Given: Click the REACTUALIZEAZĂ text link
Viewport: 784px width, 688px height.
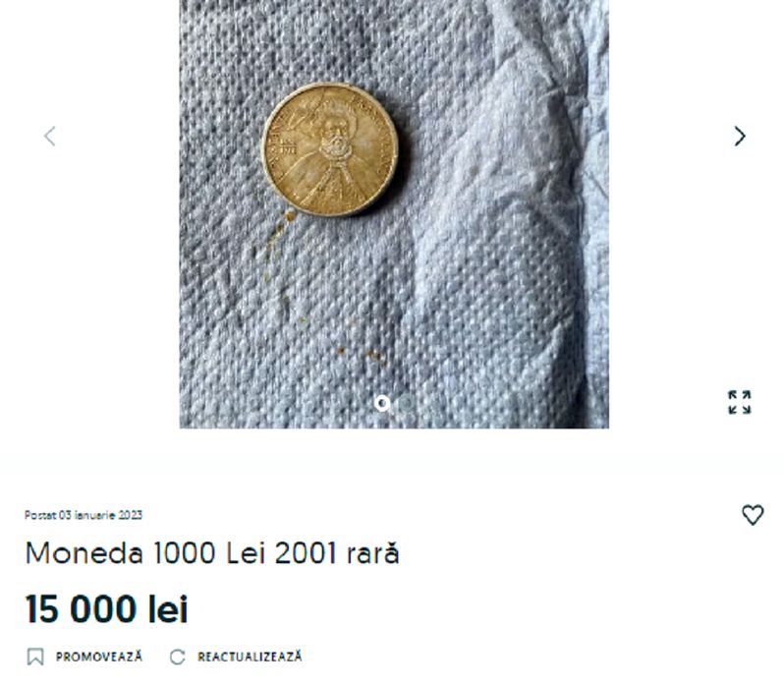Looking at the screenshot, I should [x=250, y=657].
